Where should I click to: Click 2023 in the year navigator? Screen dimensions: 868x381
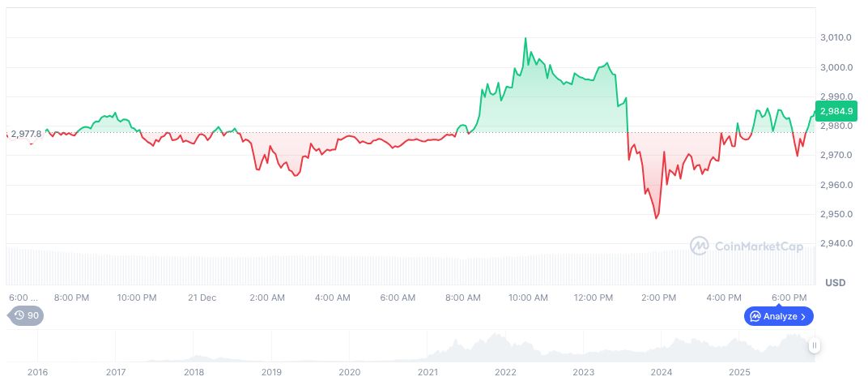tap(584, 372)
